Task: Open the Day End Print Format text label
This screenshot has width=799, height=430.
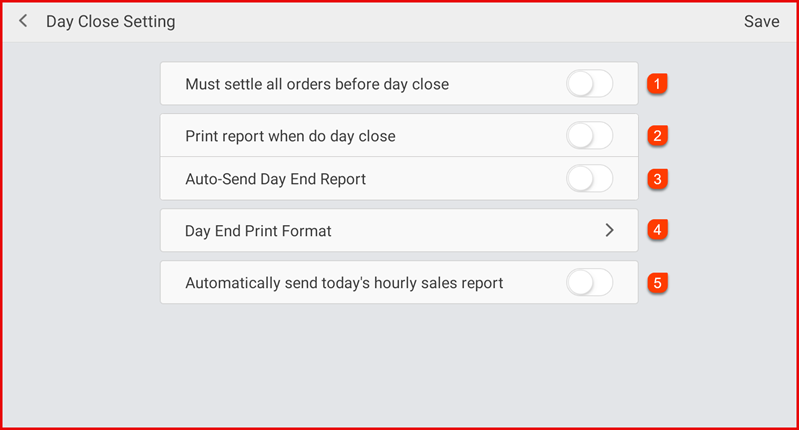Action: pos(258,231)
